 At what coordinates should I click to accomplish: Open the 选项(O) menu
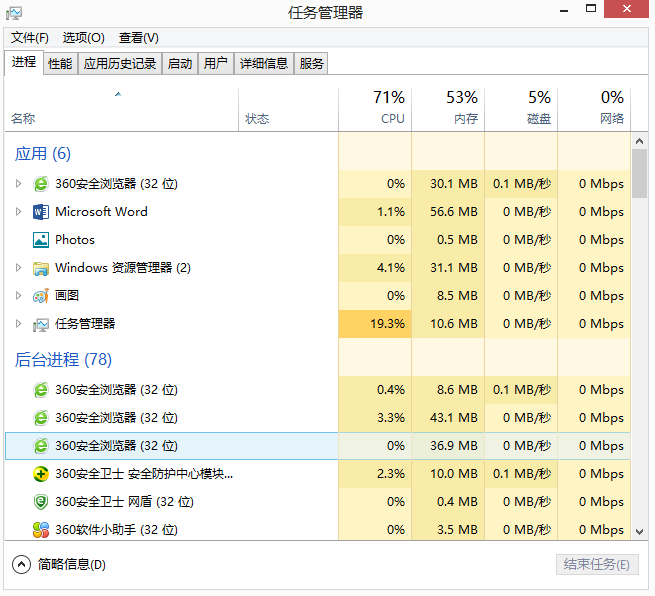(x=84, y=38)
